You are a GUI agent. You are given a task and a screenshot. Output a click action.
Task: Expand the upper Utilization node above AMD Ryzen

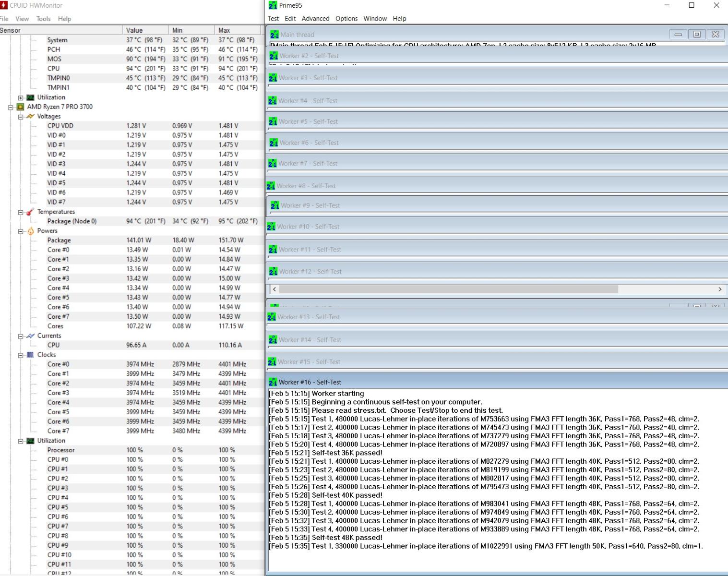(21, 97)
